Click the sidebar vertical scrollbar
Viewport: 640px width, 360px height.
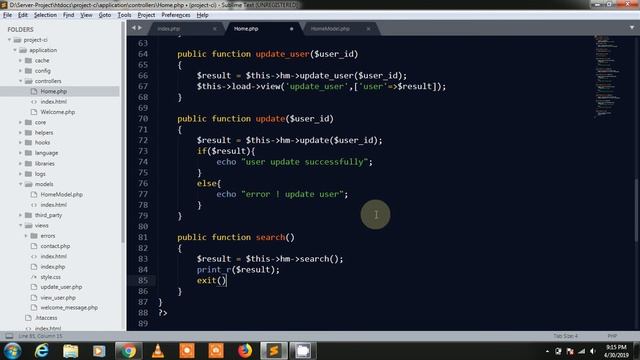123,132
